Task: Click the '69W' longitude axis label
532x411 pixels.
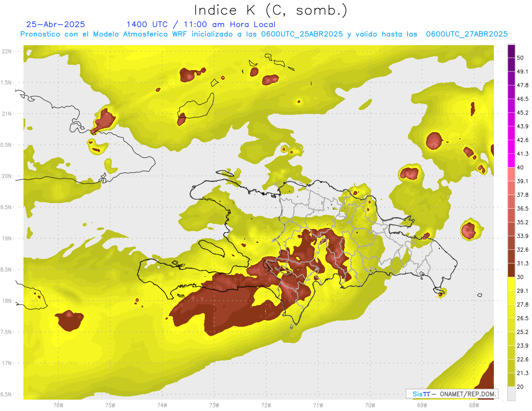Action: point(422,405)
